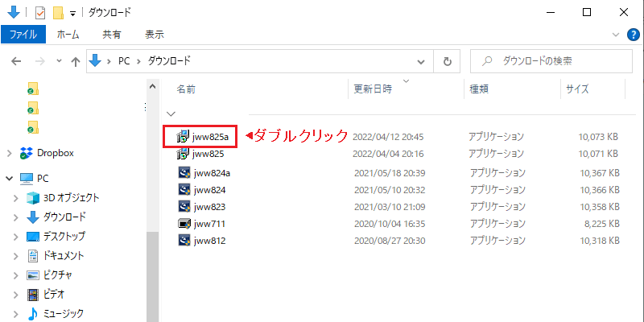Expand the ピクチャ tree node
644x322 pixels.
coord(16,275)
